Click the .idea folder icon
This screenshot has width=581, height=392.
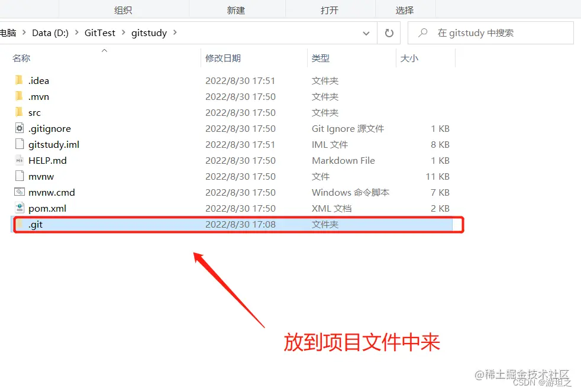(20, 80)
